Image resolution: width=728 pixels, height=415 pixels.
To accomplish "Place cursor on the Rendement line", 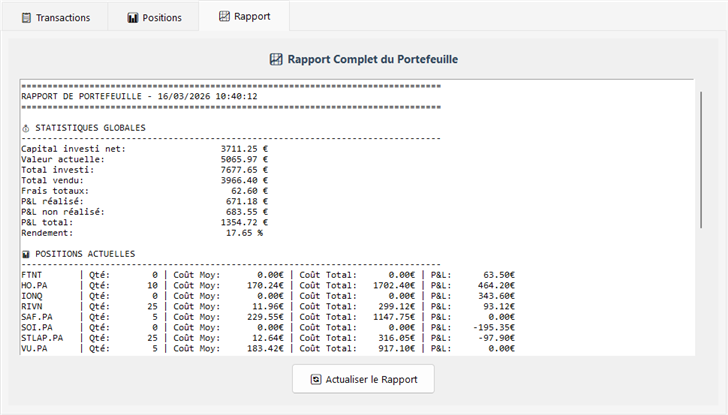I will coord(142,233).
